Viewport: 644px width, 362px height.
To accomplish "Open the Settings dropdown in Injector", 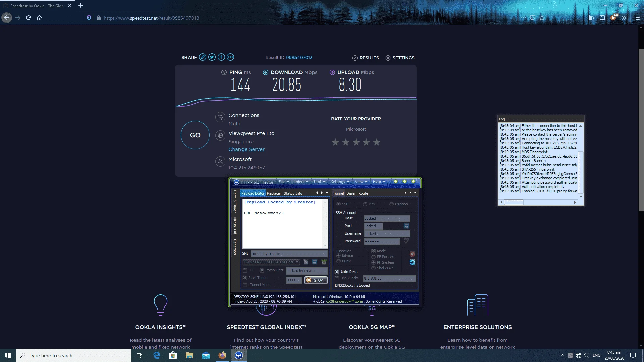I will [340, 182].
